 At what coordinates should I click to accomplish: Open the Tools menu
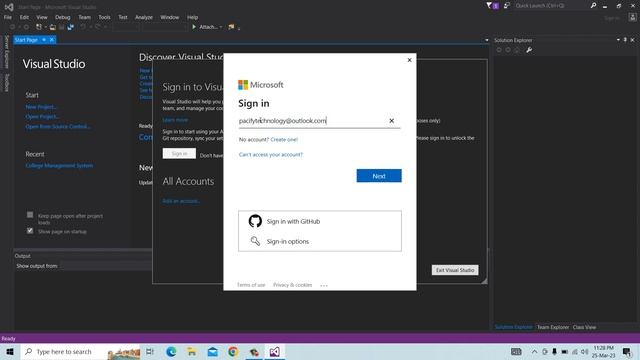pyautogui.click(x=104, y=17)
